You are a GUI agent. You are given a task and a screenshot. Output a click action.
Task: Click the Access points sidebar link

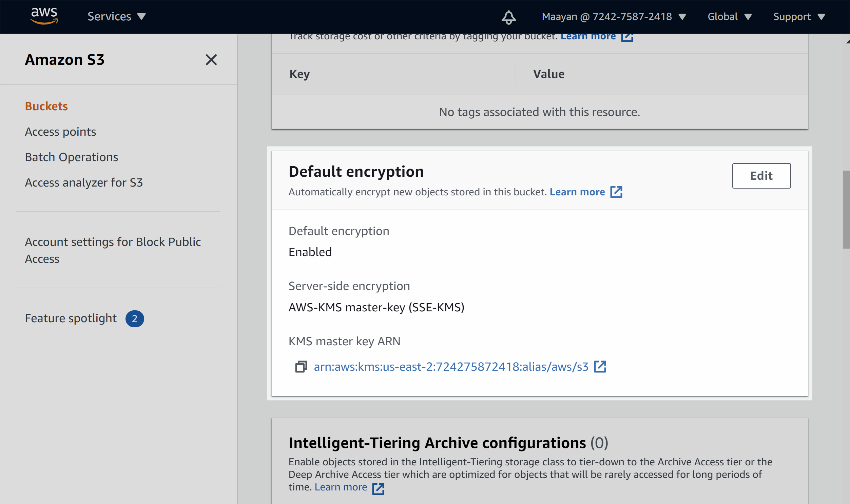[60, 131]
